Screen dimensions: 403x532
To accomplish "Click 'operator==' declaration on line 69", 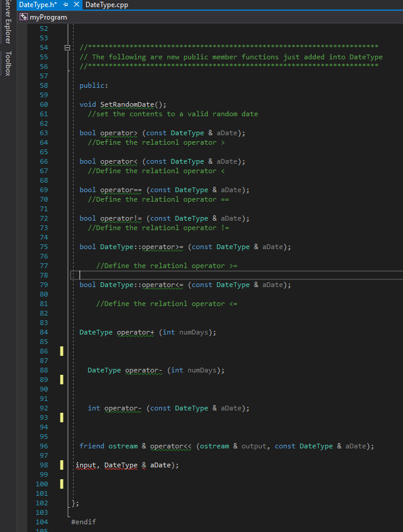I will click(121, 190).
